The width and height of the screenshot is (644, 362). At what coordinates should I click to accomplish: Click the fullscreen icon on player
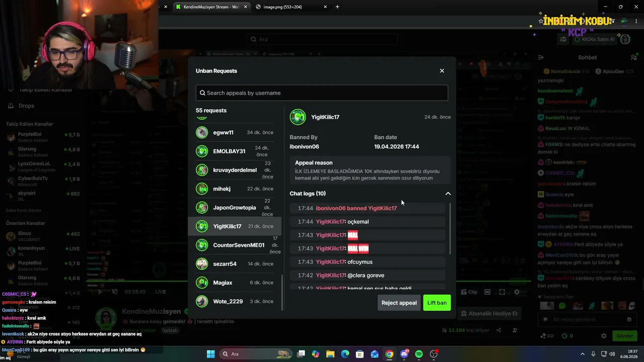(x=502, y=292)
